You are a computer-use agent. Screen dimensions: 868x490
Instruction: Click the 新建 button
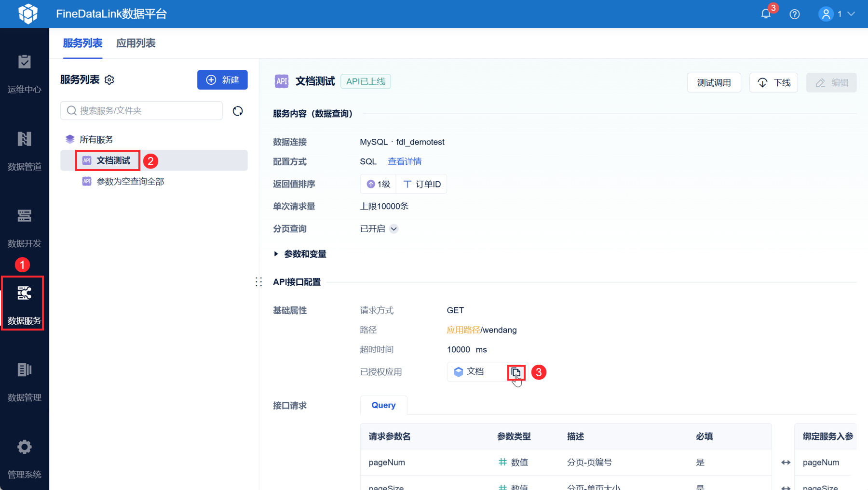click(x=222, y=80)
